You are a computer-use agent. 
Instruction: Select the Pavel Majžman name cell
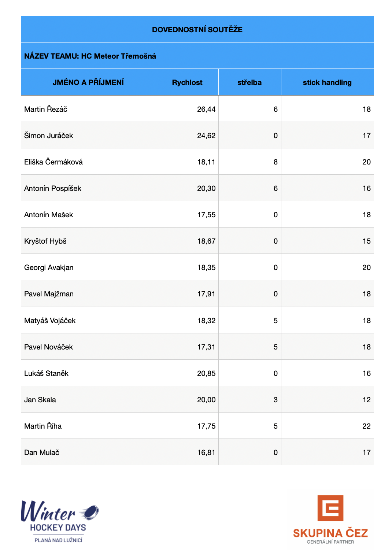(x=49, y=294)
